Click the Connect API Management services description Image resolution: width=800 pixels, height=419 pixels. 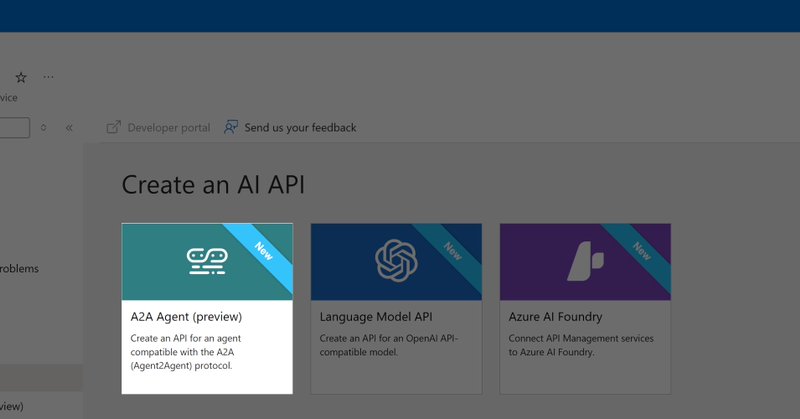point(581,345)
